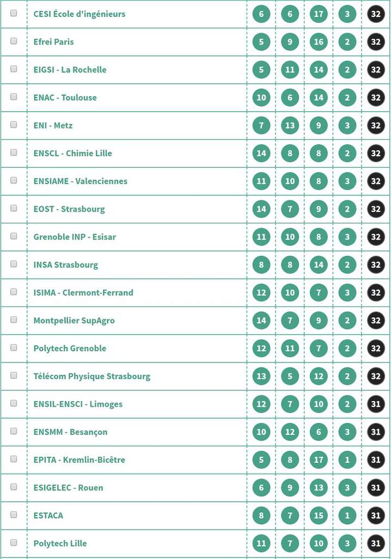Click the black total score 32 for CESI

376,14
